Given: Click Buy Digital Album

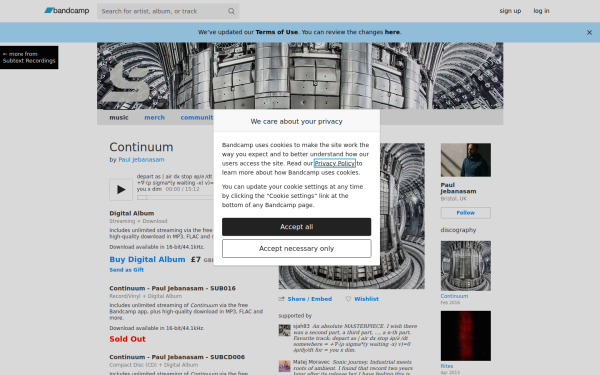Looking at the screenshot, I should coord(147,259).
